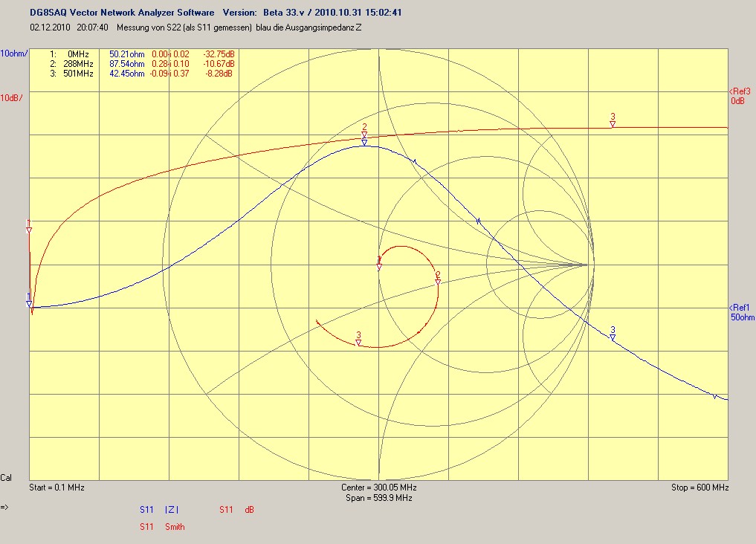Click marker 1 frequency 0MHz in table
This screenshot has width=756, height=544.
pos(78,54)
